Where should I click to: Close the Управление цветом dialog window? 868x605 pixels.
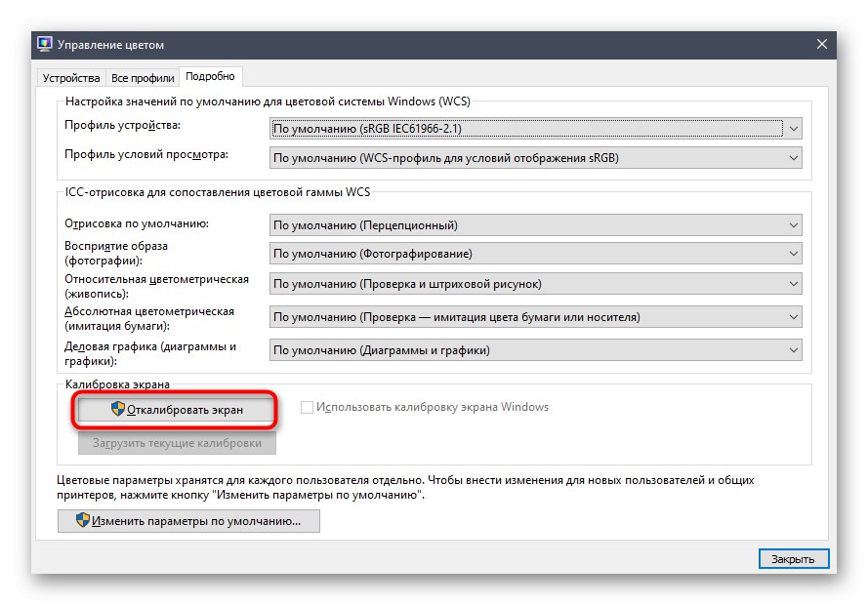click(821, 44)
